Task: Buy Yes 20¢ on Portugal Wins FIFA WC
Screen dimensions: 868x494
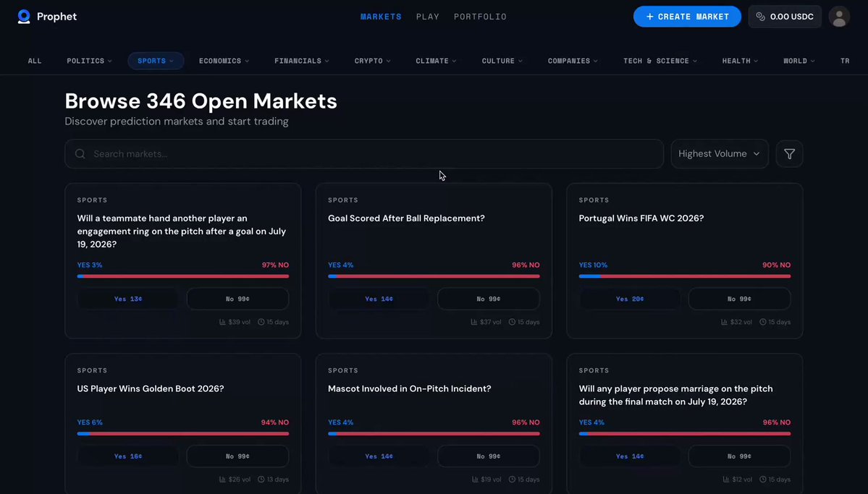Action: coord(630,299)
